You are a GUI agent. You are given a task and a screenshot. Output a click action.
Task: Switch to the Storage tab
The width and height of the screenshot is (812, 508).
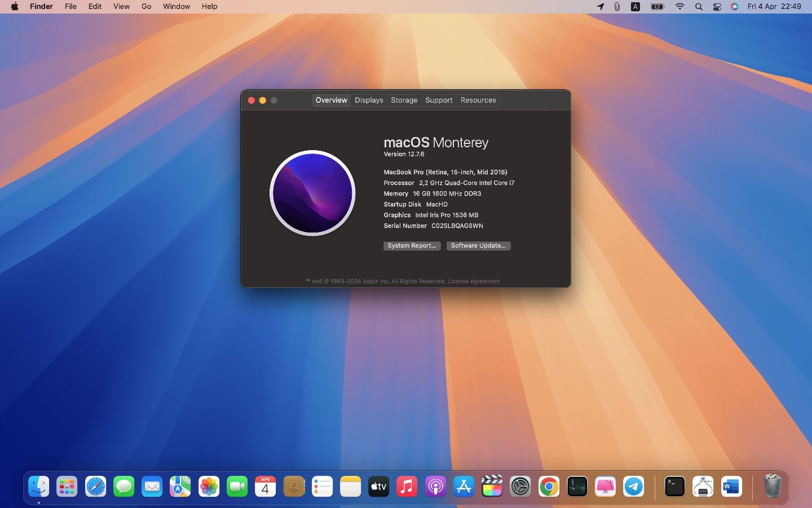pyautogui.click(x=404, y=100)
